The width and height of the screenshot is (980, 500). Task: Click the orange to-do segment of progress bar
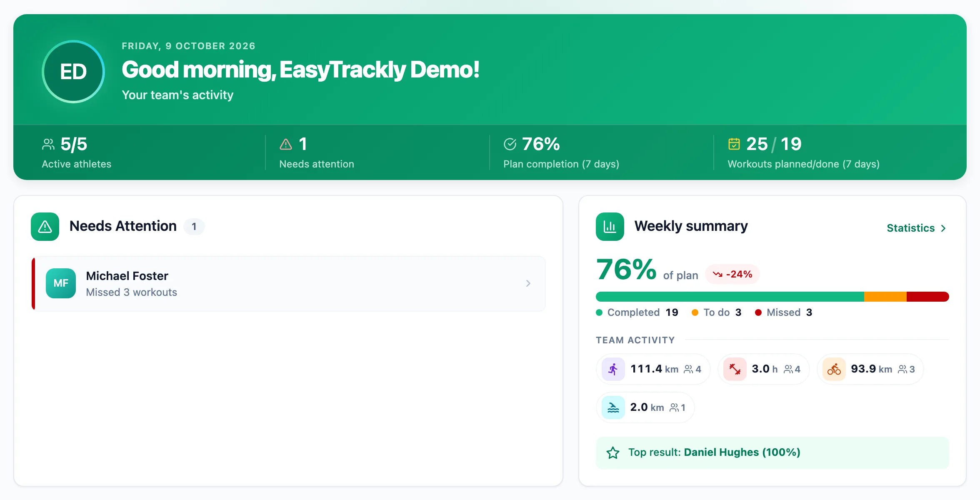pyautogui.click(x=885, y=297)
